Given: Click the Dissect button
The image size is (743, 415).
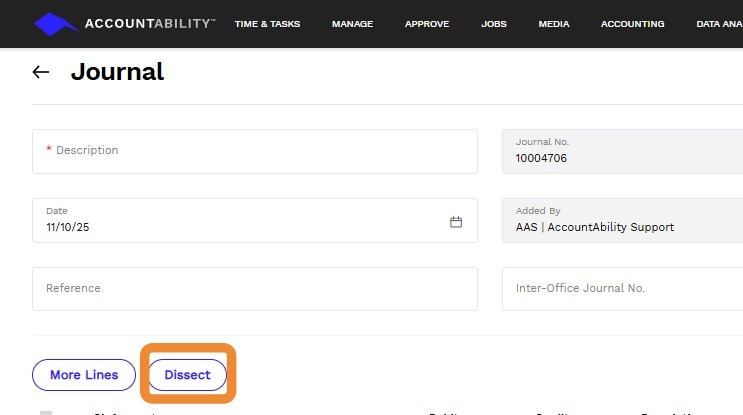Looking at the screenshot, I should 188,375.
